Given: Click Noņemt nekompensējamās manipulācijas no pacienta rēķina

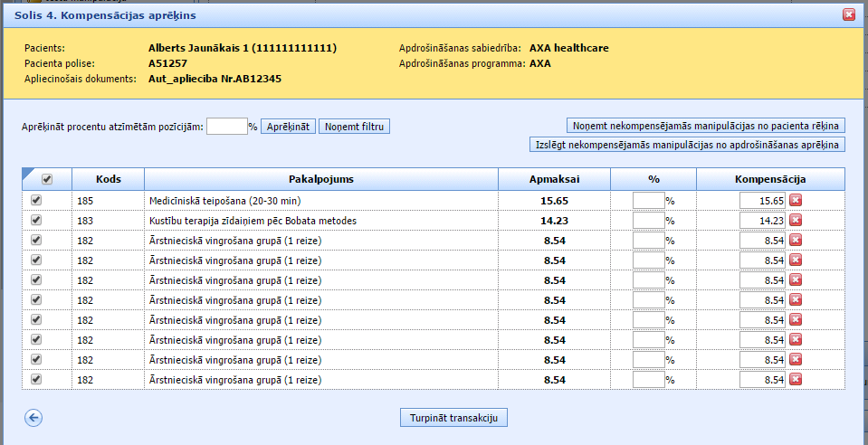Looking at the screenshot, I should pyautogui.click(x=705, y=126).
